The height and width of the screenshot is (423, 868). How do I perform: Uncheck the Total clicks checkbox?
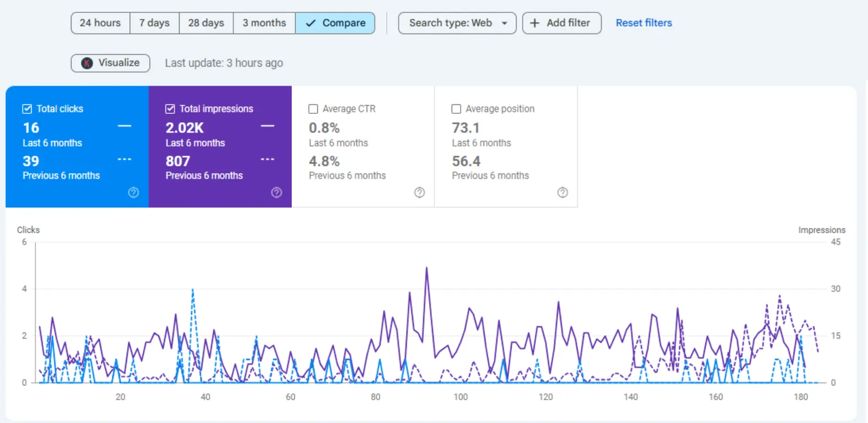(27, 109)
